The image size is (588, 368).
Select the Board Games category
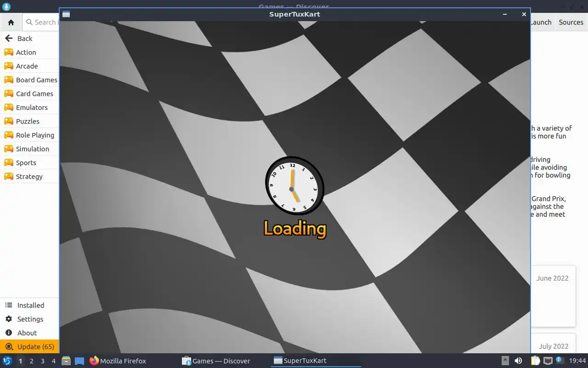tap(29, 80)
